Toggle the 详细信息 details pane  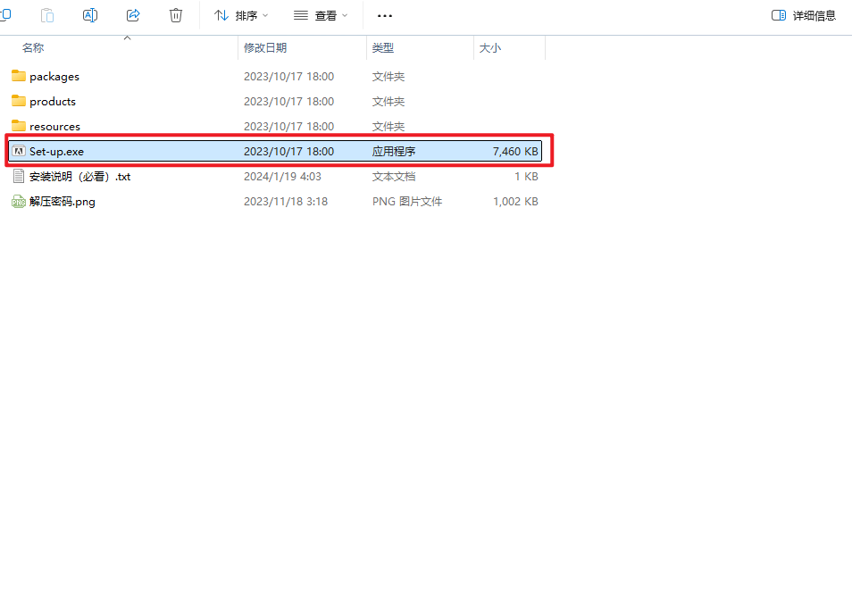pyautogui.click(x=803, y=15)
